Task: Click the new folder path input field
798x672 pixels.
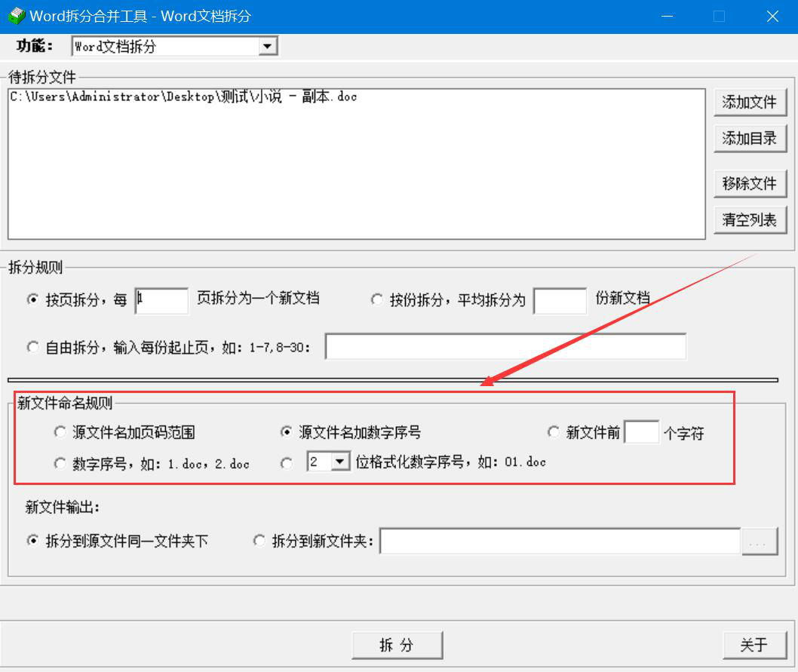Action: (x=560, y=542)
